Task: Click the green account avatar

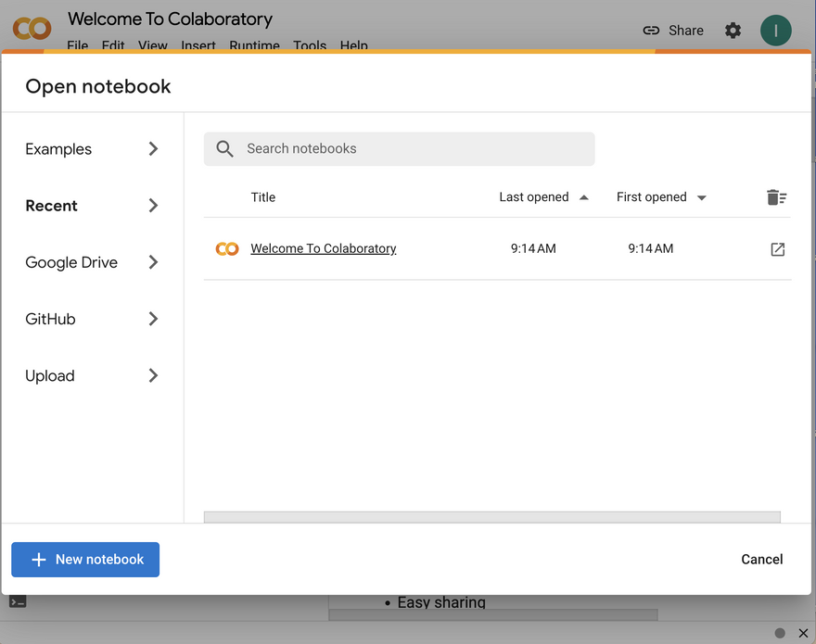Action: [x=775, y=31]
